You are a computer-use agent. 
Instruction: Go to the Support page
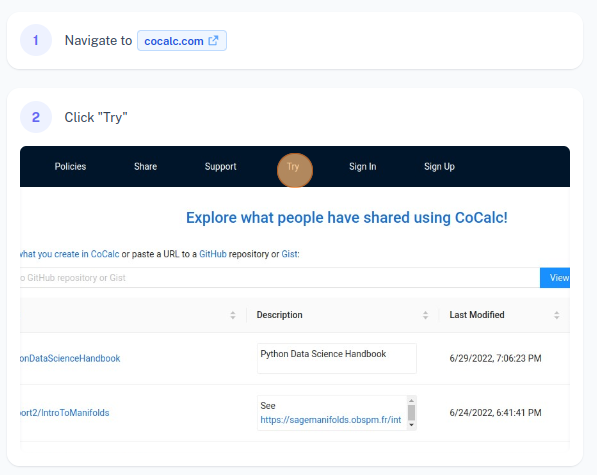(220, 166)
